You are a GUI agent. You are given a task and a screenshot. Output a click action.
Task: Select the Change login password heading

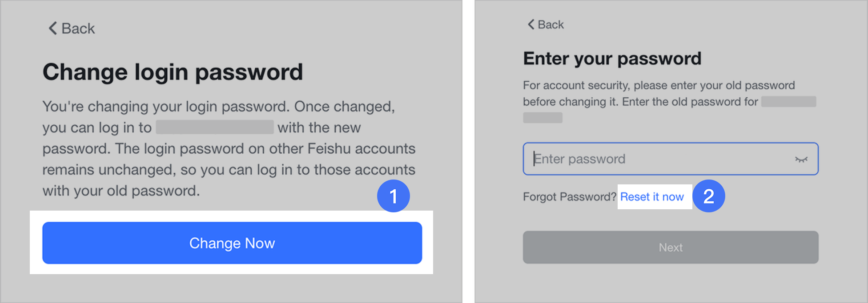[x=173, y=71]
